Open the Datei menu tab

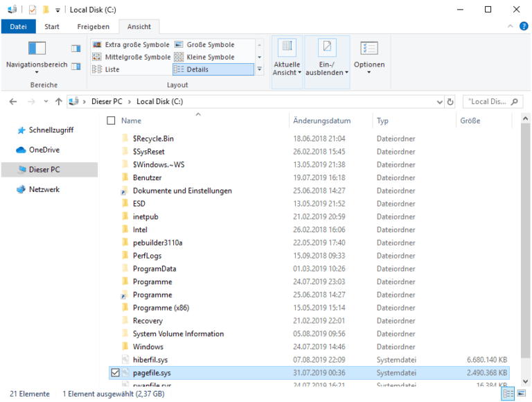tap(18, 26)
